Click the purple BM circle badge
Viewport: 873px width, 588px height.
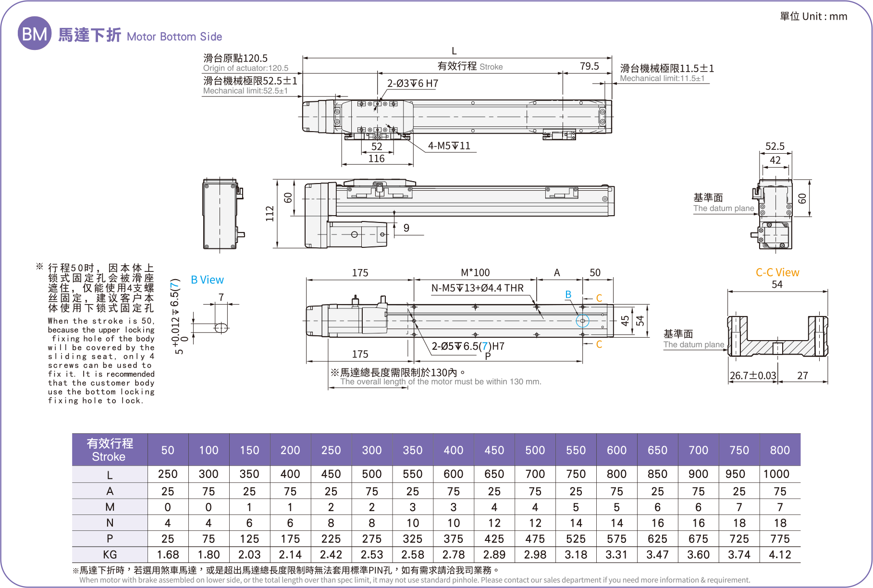(x=34, y=34)
